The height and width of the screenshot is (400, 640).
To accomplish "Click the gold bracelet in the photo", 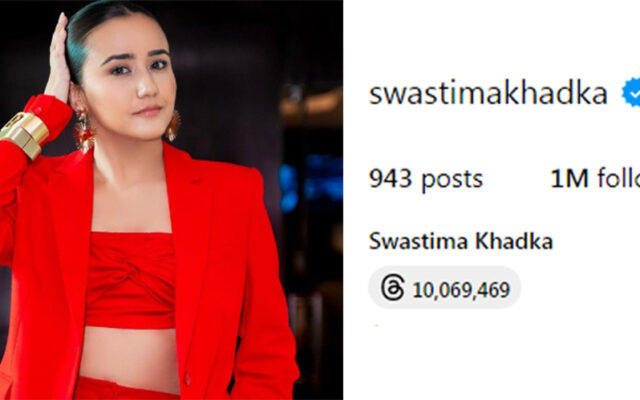I will coord(24,134).
